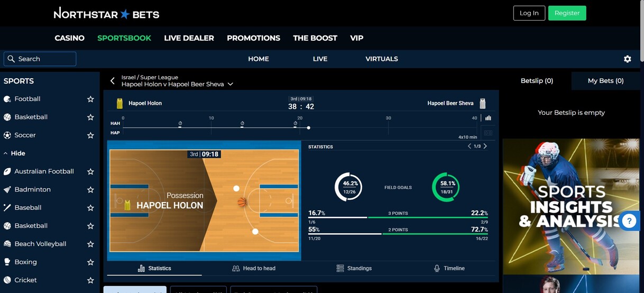Go to sportsbook HOME

[259, 59]
